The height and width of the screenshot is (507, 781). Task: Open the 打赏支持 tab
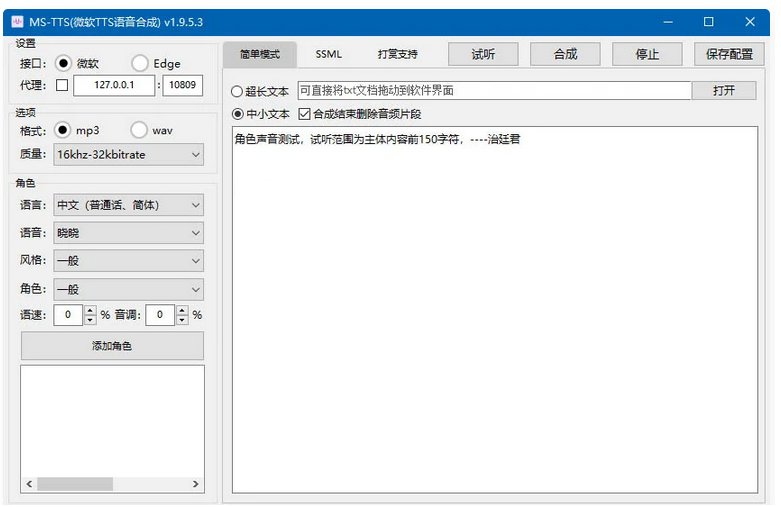point(397,54)
